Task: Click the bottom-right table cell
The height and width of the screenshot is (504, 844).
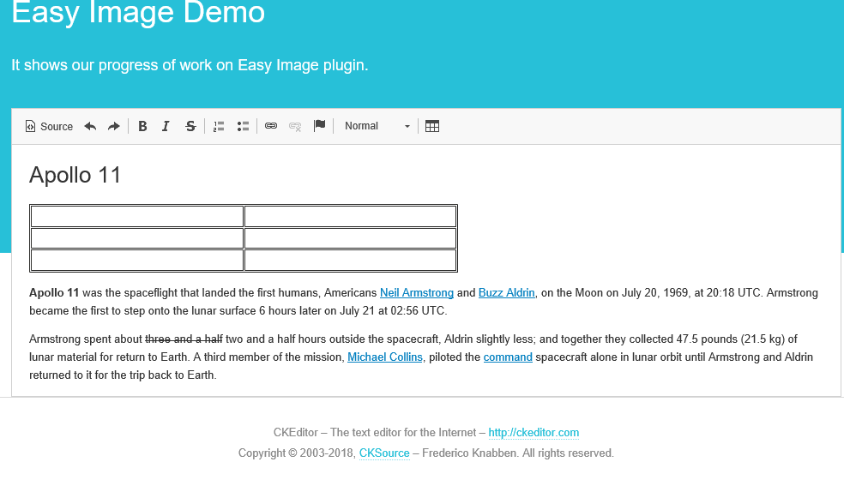Action: 351,261
